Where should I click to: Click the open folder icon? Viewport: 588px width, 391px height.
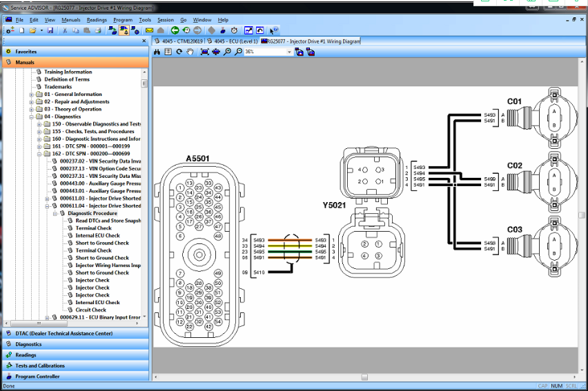click(33, 30)
